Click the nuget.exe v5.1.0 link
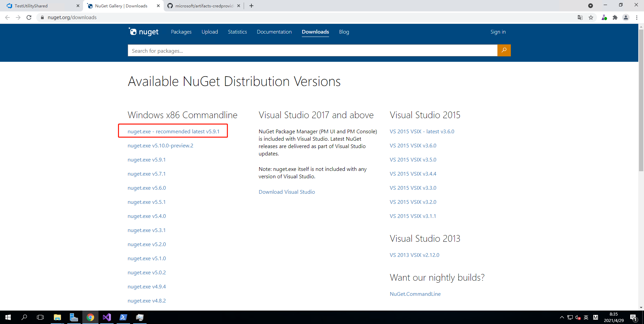This screenshot has width=644, height=324. point(147,258)
